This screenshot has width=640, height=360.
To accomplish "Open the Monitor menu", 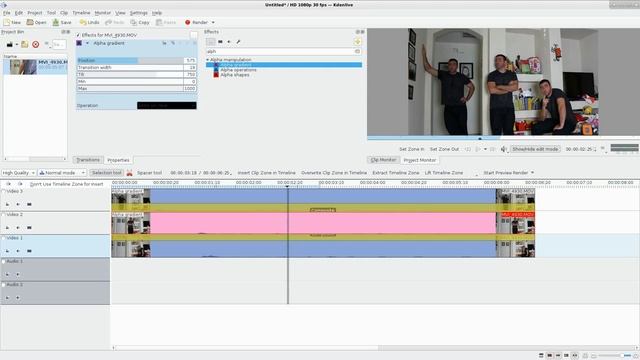I will tap(102, 13).
